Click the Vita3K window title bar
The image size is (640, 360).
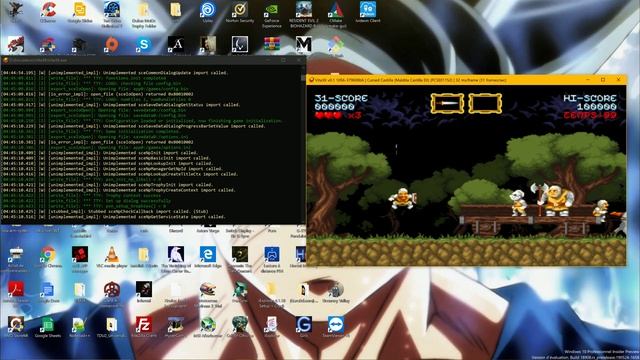point(466,80)
